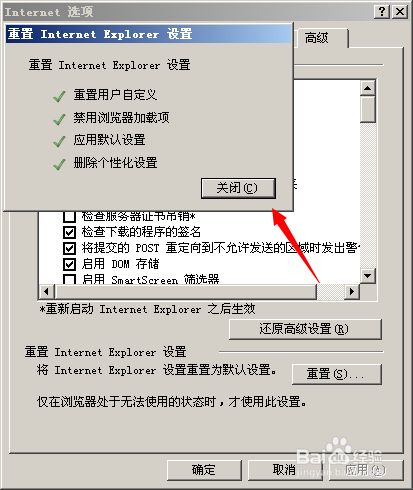The height and width of the screenshot is (490, 413).
Task: Click the horizontal scrollbar thumb
Action: pos(185,292)
